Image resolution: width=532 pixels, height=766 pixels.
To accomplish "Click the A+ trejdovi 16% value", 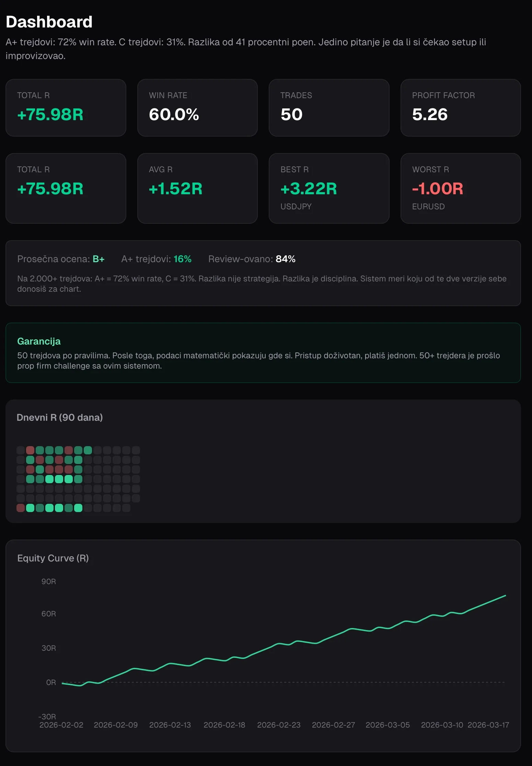I will click(183, 259).
